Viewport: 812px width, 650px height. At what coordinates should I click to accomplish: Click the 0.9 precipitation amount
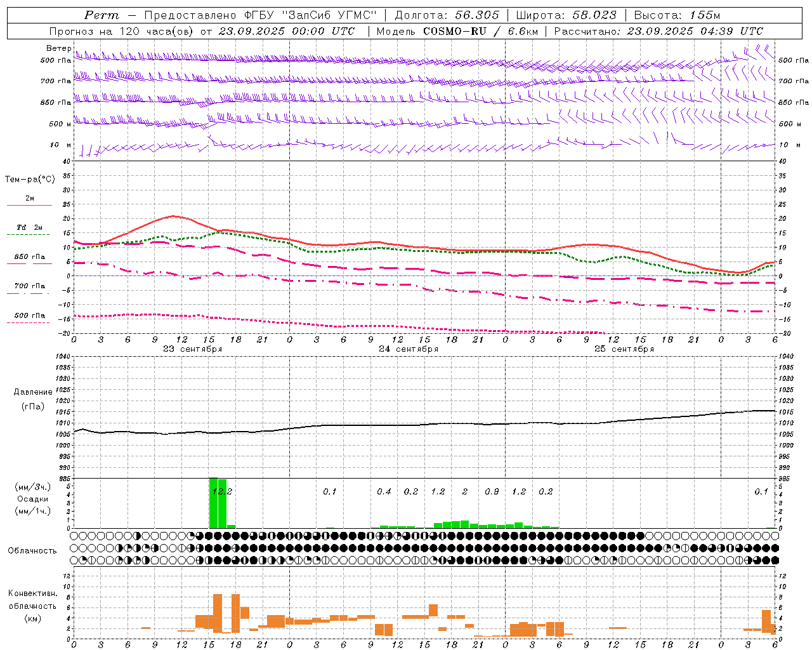pyautogui.click(x=492, y=491)
